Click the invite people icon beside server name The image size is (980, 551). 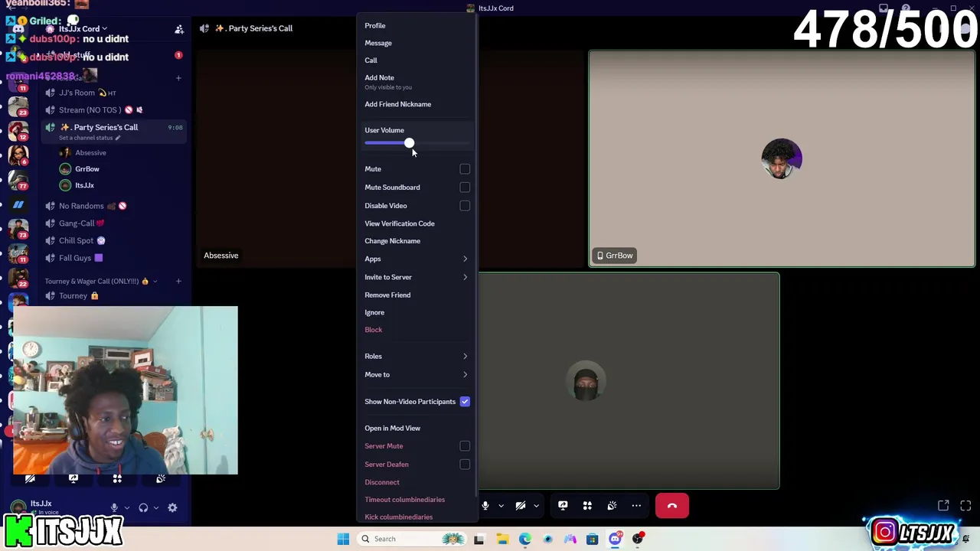pos(179,29)
